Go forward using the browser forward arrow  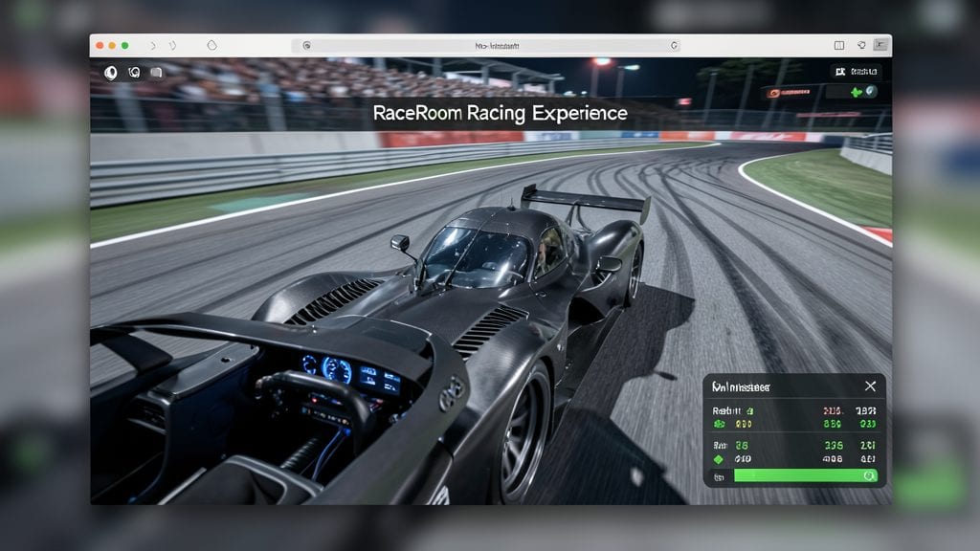(x=172, y=46)
